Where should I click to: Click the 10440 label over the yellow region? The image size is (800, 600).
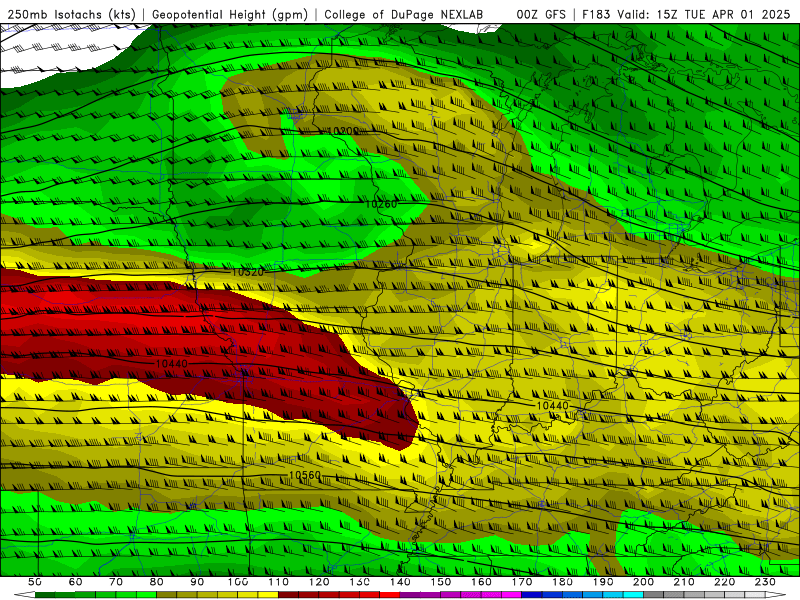553,406
